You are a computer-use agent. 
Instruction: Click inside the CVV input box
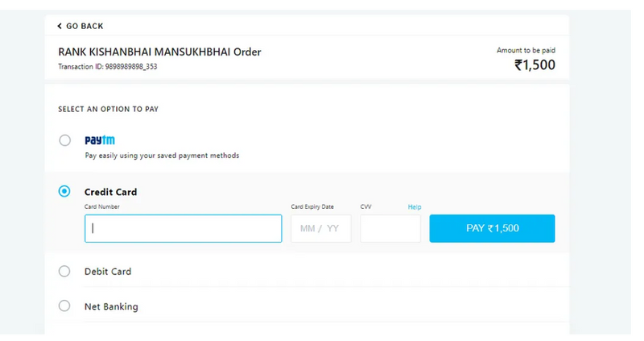point(390,228)
